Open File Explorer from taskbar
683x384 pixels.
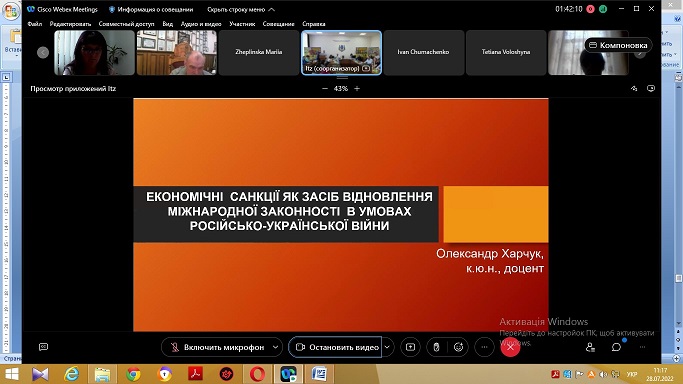pos(102,374)
